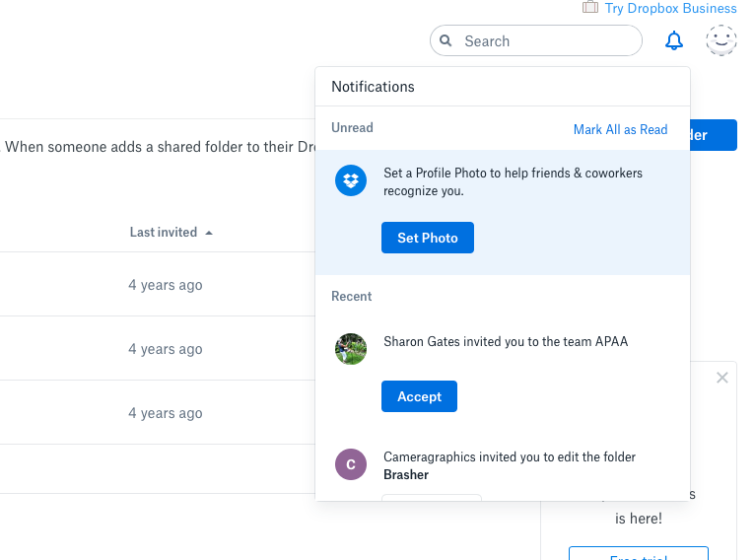Image resolution: width=755 pixels, height=560 pixels.
Task: Click the Free trial button at the bottom
Action: click(639, 554)
